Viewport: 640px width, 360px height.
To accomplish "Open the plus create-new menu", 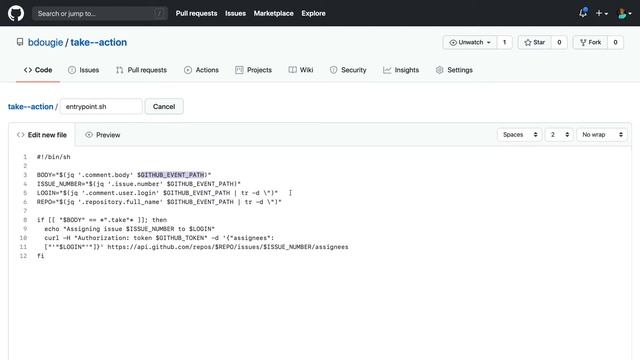I will [x=601, y=13].
